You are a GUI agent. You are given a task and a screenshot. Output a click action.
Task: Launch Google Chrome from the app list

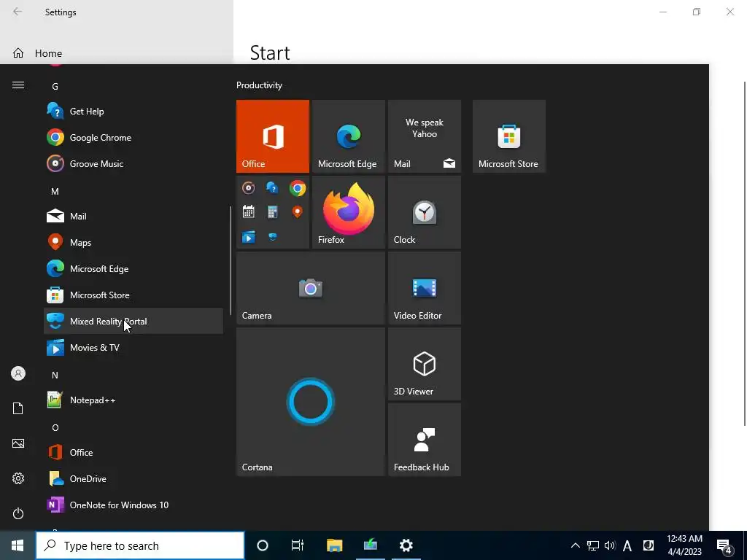click(x=133, y=138)
